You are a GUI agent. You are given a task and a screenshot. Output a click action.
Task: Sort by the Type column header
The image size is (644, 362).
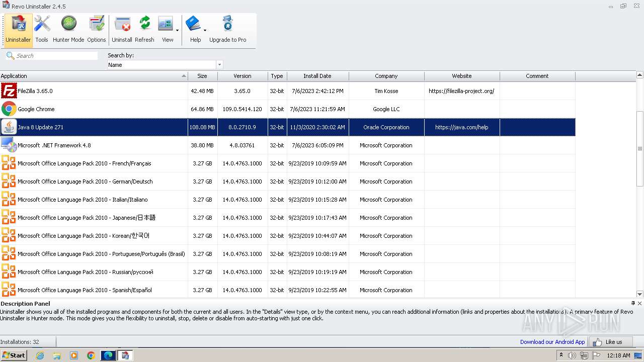pos(277,76)
